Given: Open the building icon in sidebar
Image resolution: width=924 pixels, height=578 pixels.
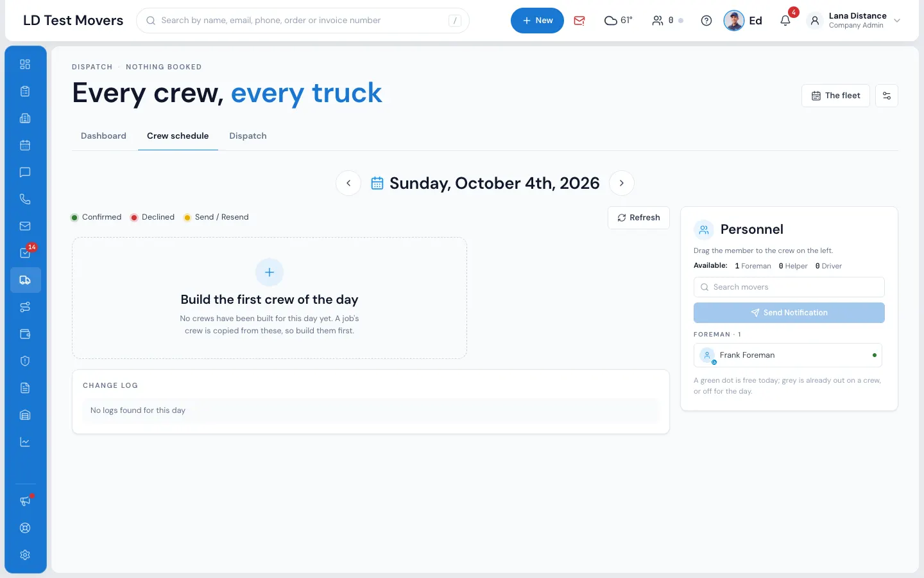Looking at the screenshot, I should [x=25, y=118].
